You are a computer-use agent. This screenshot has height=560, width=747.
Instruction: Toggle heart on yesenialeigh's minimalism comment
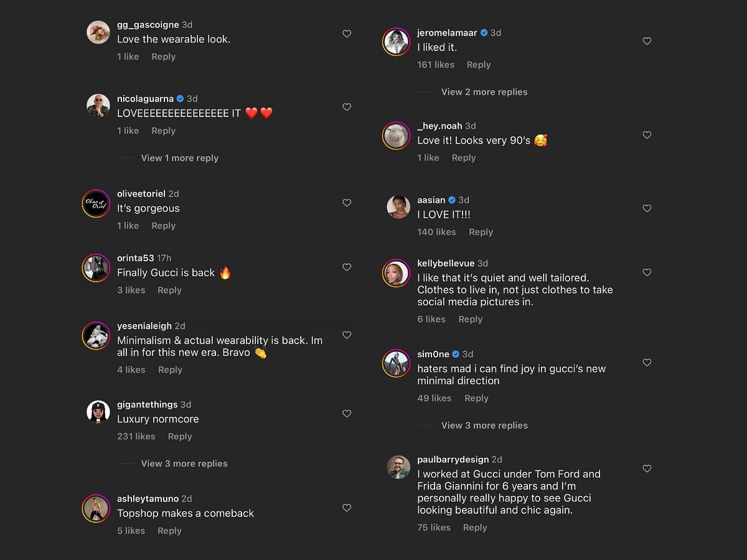[x=347, y=335]
